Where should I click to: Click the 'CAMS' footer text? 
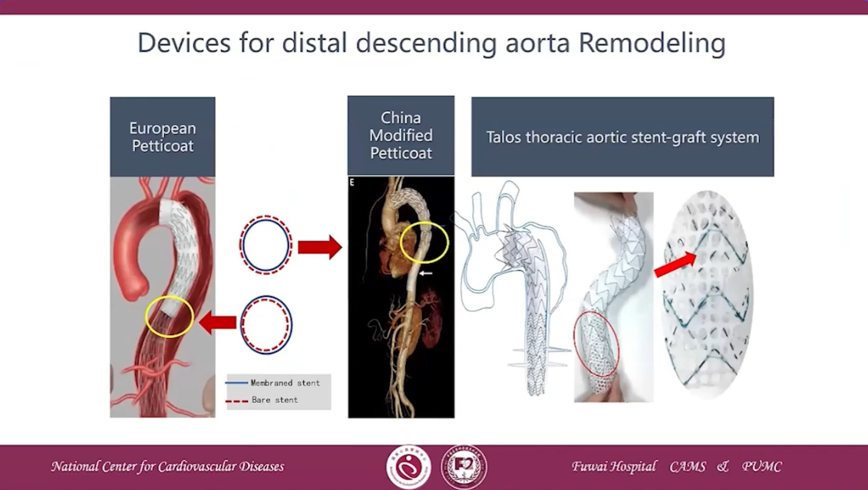(x=688, y=467)
